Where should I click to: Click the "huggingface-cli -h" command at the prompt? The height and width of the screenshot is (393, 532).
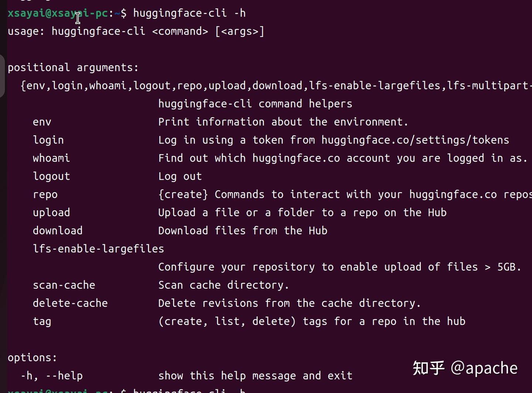click(x=189, y=13)
